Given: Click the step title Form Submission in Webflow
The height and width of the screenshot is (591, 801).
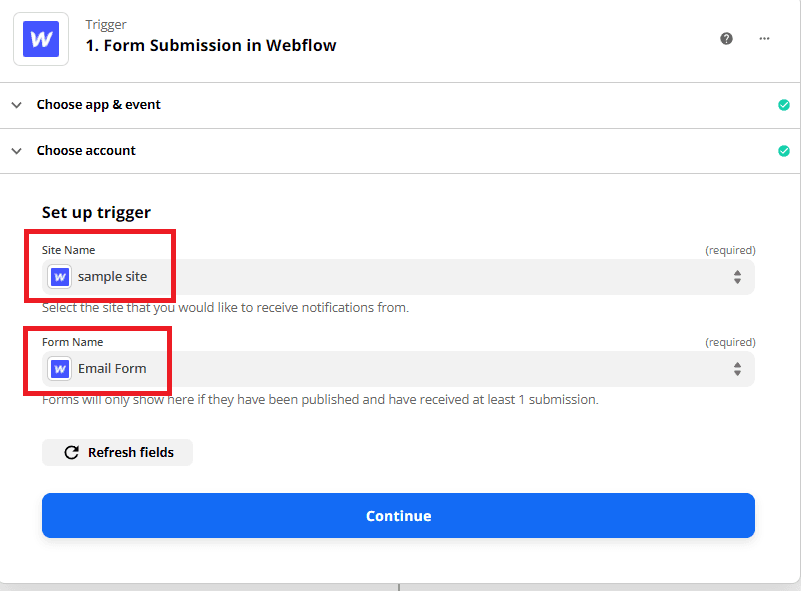Looking at the screenshot, I should coord(210,45).
